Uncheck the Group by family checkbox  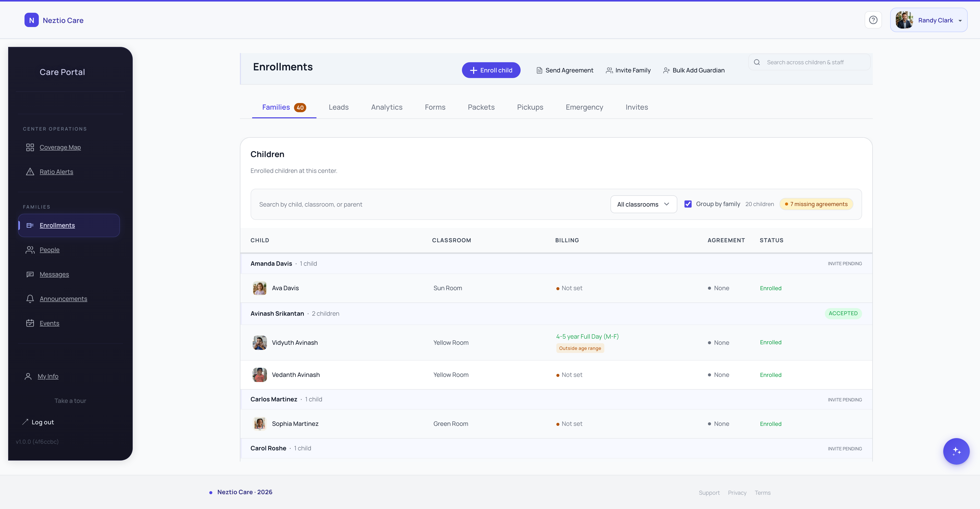[x=689, y=204]
